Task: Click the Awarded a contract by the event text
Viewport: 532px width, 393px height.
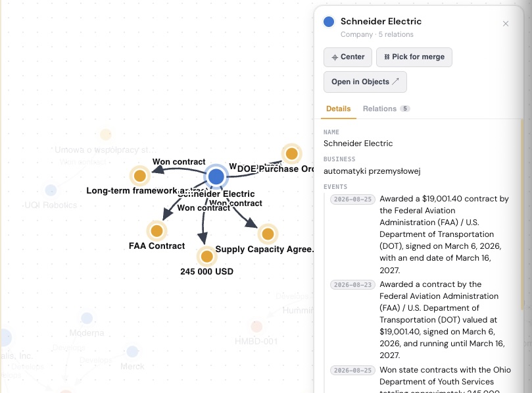Action: [442, 320]
